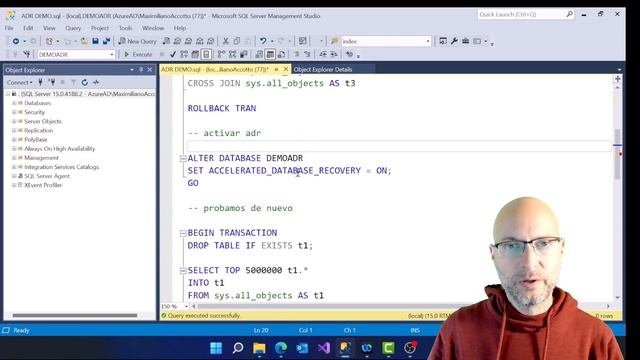Image resolution: width=640 pixels, height=360 pixels.
Task: Open the Tools menu
Action: tap(125, 28)
